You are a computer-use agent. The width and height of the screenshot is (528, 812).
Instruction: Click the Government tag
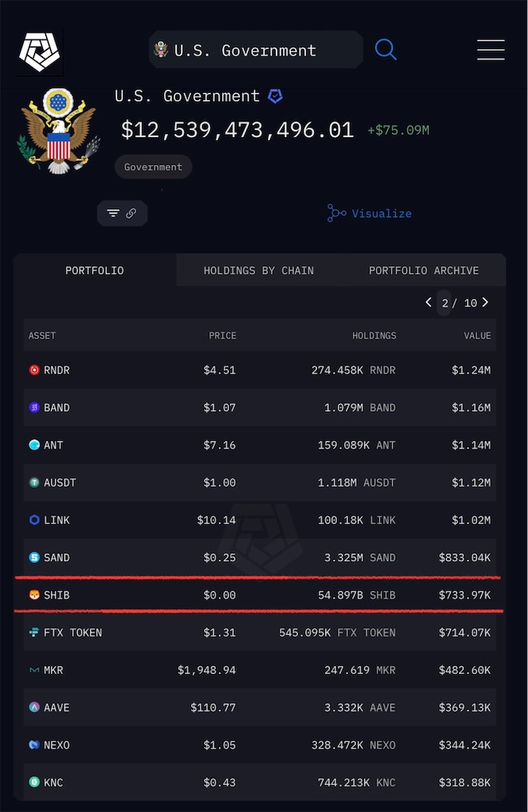coord(153,167)
